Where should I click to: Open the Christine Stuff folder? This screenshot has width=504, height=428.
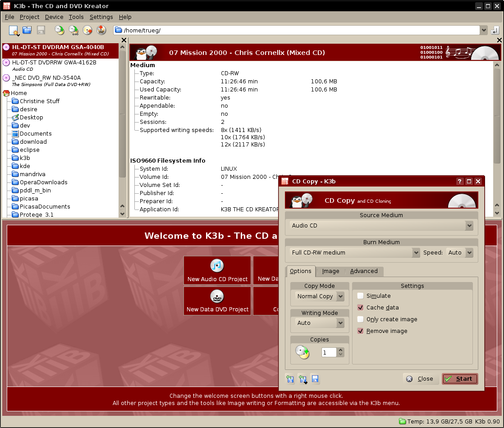tap(36, 101)
